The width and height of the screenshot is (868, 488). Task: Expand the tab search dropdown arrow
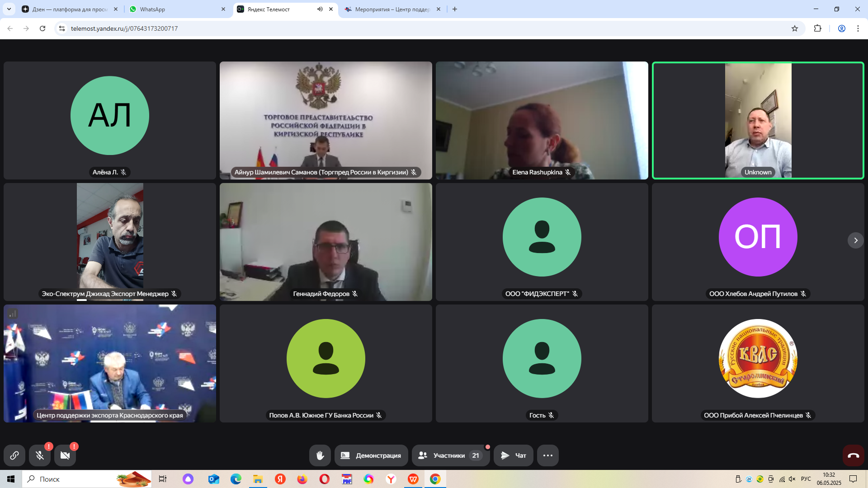(x=9, y=9)
